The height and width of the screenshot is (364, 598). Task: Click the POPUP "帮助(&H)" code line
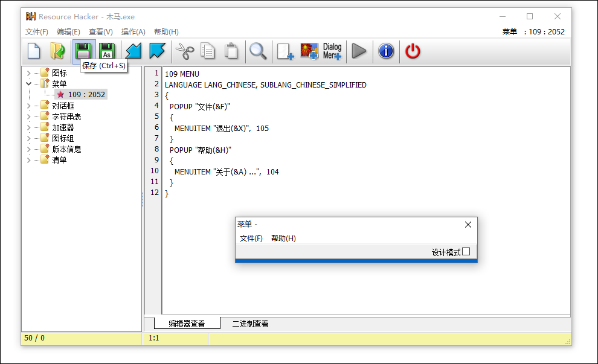point(200,150)
